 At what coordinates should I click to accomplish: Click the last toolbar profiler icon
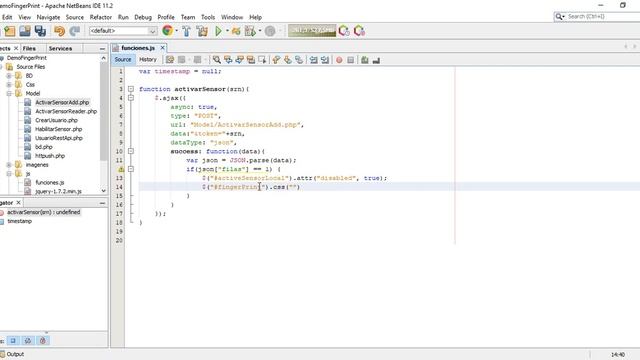pyautogui.click(x=359, y=31)
